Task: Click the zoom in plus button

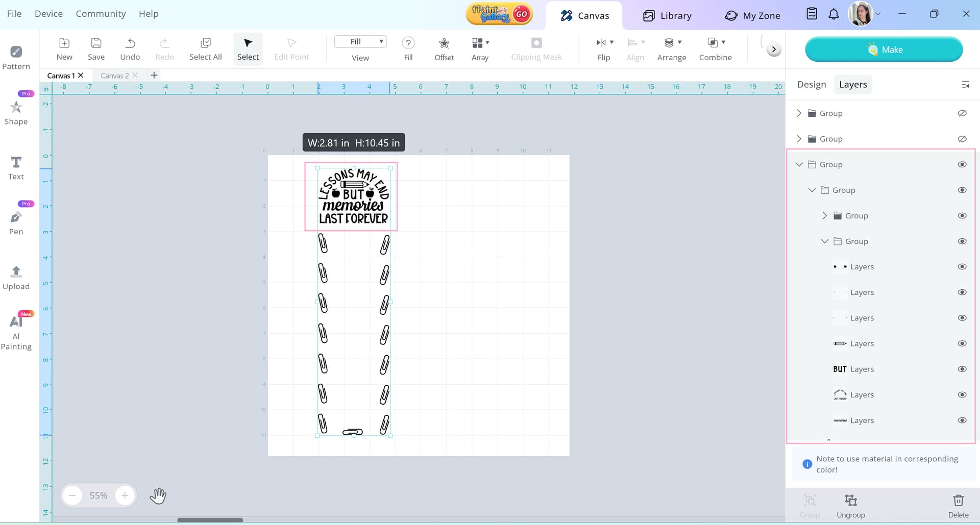Action: pyautogui.click(x=125, y=495)
